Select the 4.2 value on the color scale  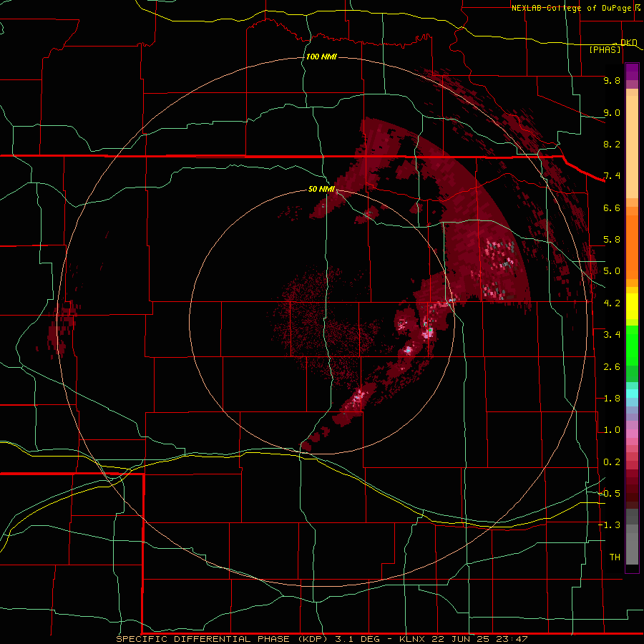(x=612, y=303)
